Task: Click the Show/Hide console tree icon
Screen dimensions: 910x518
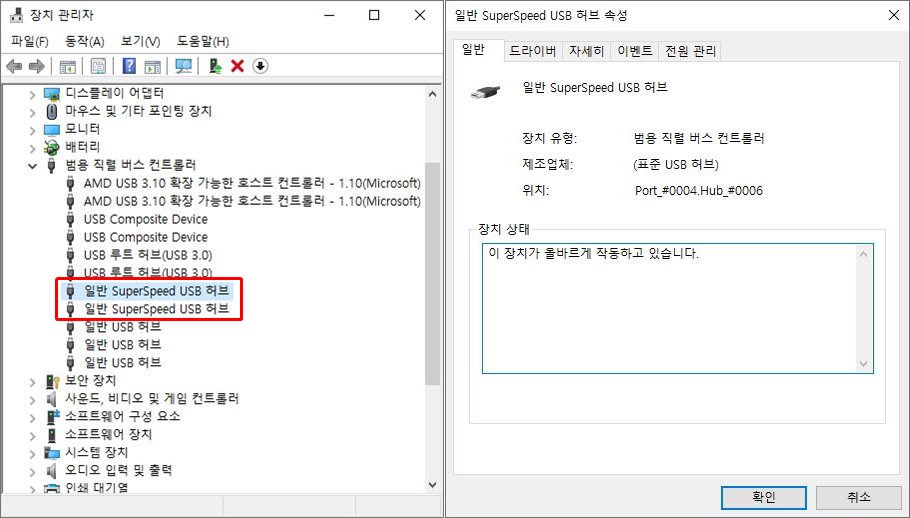Action: click(68, 66)
